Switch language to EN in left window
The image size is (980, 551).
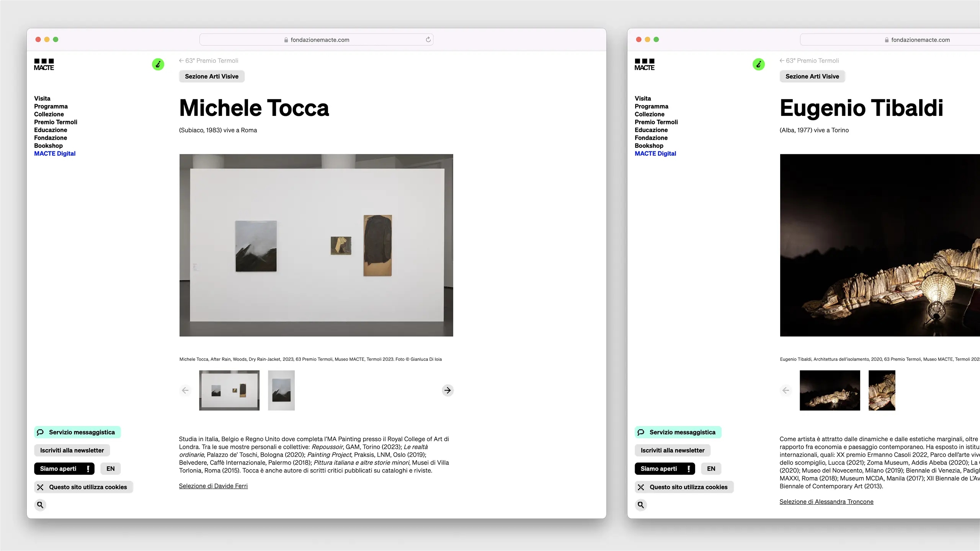click(111, 469)
